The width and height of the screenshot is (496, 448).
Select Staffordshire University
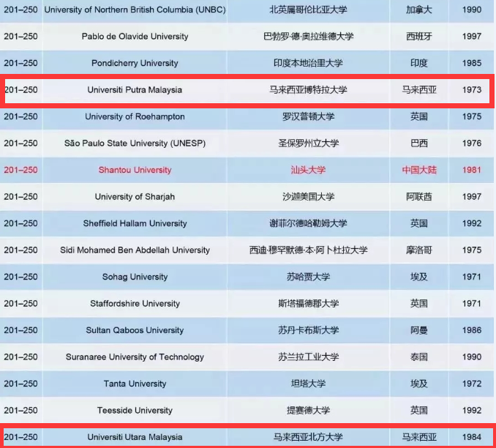tap(135, 304)
